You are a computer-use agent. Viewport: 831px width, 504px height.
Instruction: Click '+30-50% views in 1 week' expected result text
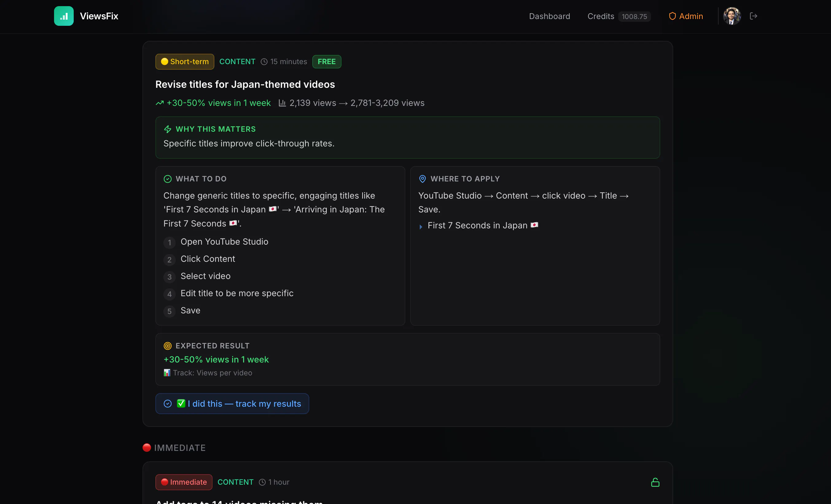pos(216,359)
